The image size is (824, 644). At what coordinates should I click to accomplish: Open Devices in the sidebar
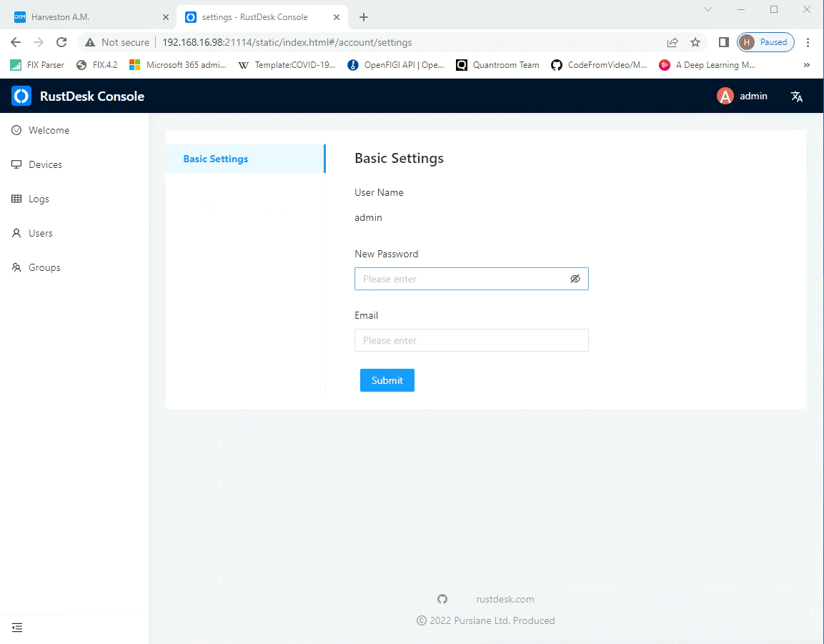45,164
